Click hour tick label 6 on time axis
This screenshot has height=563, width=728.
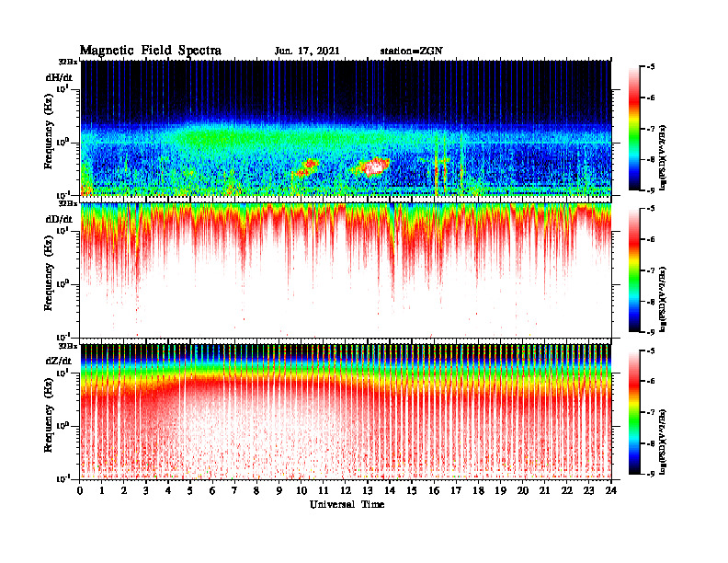pos(212,491)
